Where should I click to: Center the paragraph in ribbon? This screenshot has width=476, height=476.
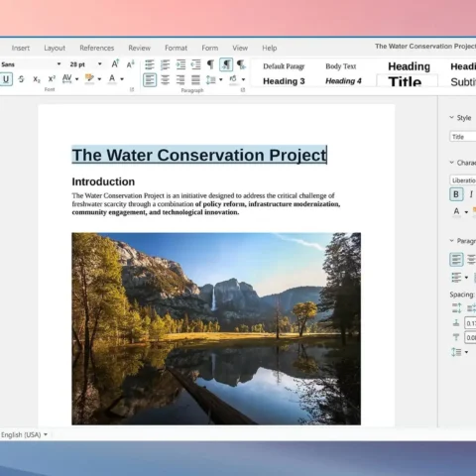(x=165, y=79)
